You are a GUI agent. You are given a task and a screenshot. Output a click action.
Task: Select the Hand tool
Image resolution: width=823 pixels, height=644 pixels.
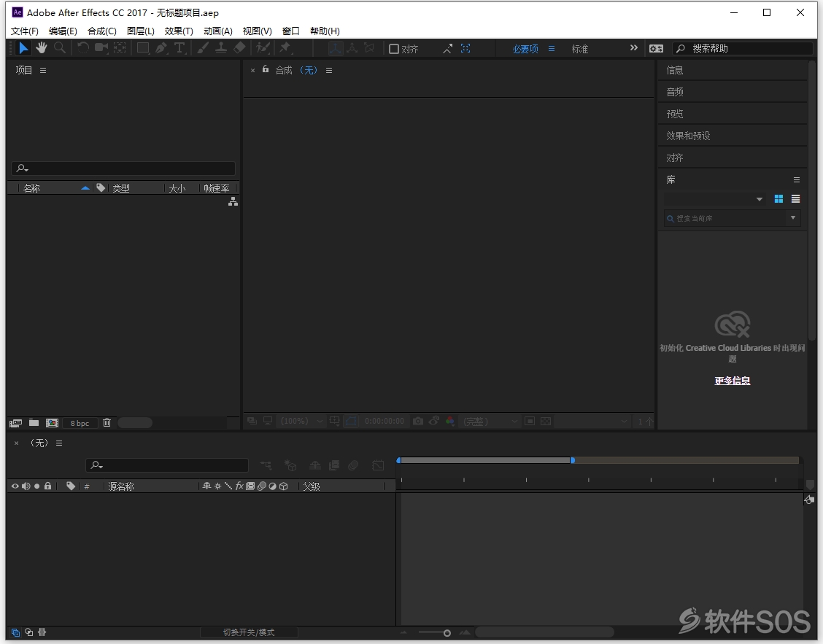[42, 48]
